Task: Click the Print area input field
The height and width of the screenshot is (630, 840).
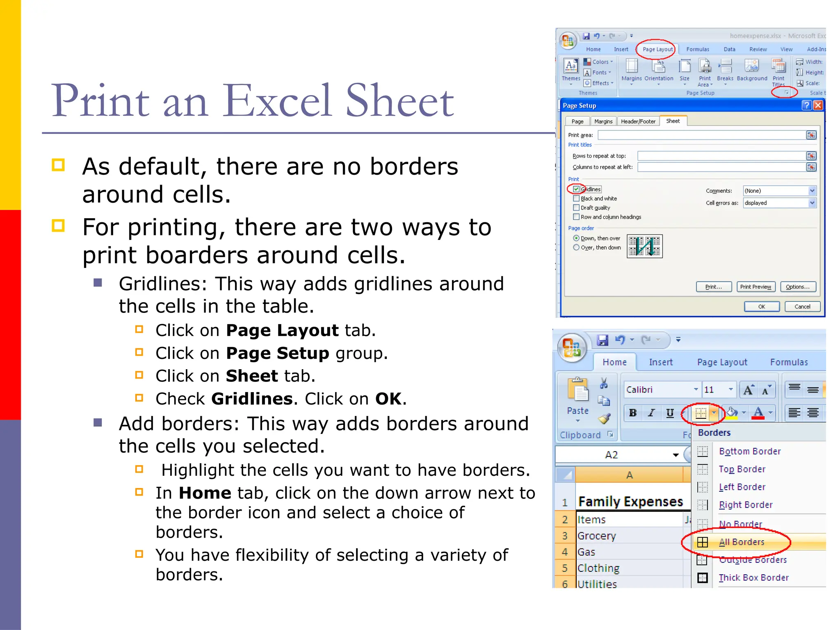Action: (x=701, y=135)
